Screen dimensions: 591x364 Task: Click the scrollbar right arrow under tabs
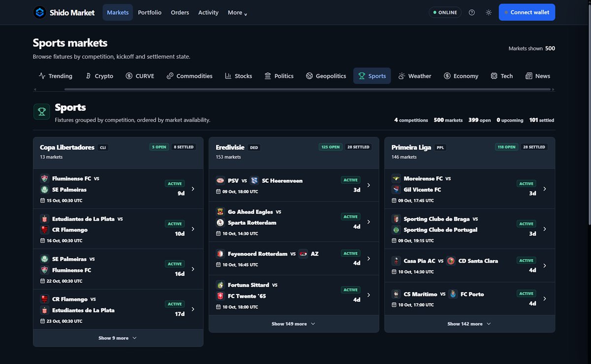click(553, 89)
